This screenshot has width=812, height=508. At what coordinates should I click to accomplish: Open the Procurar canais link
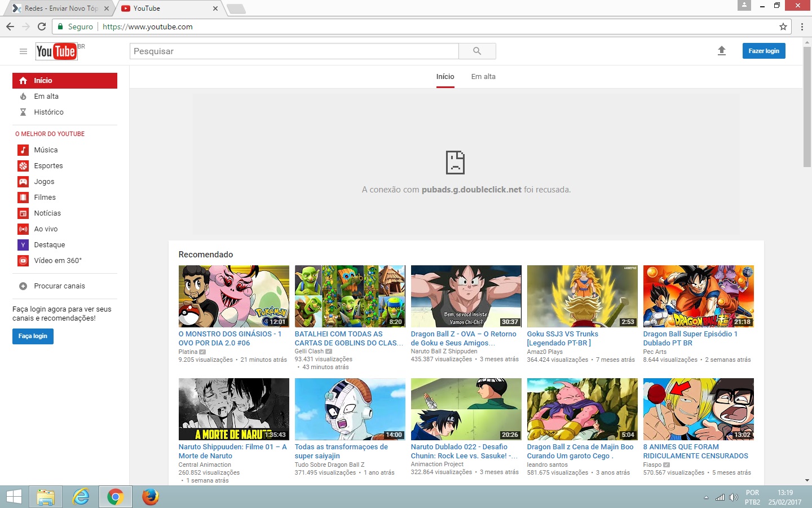[x=59, y=286]
